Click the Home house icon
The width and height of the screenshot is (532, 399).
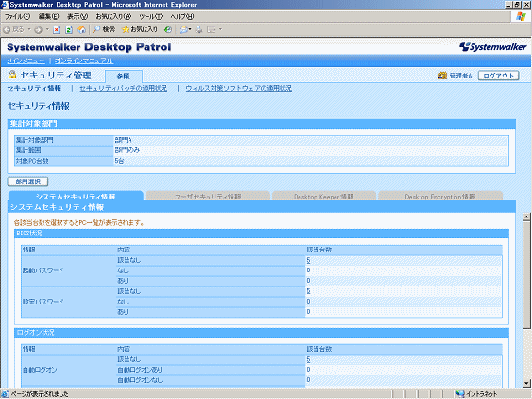pyautogui.click(x=82, y=30)
